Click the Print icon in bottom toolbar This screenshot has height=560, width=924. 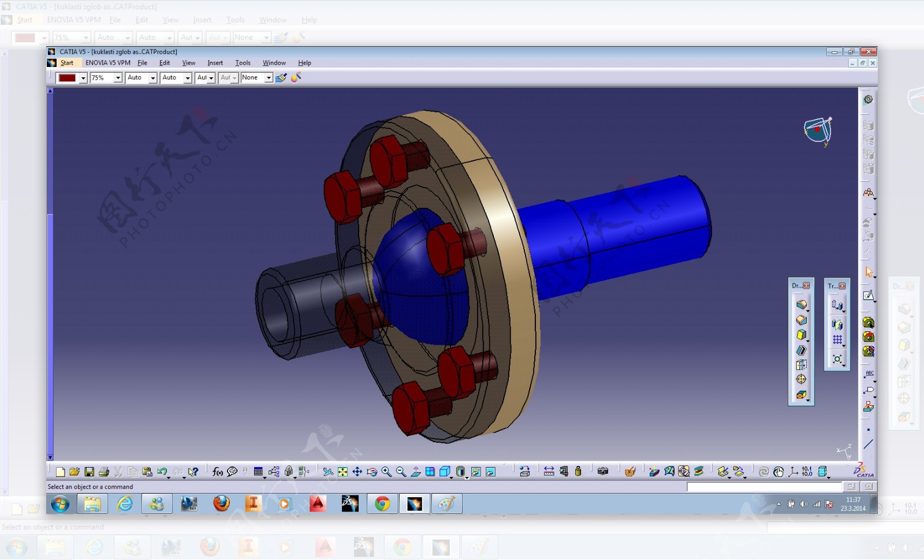pyautogui.click(x=104, y=472)
